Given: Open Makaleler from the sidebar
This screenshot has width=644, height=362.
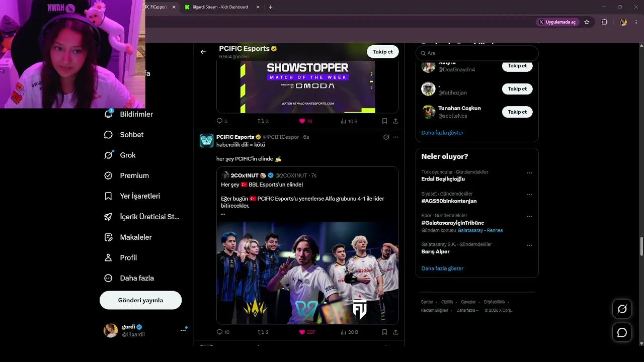Looking at the screenshot, I should (x=128, y=237).
